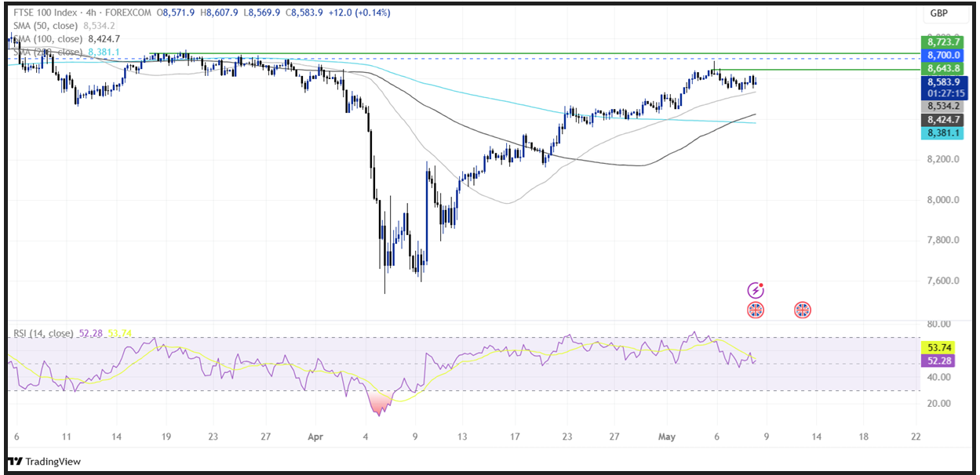Click the 80.00 RSI axis label
The image size is (980, 475).
(x=939, y=324)
